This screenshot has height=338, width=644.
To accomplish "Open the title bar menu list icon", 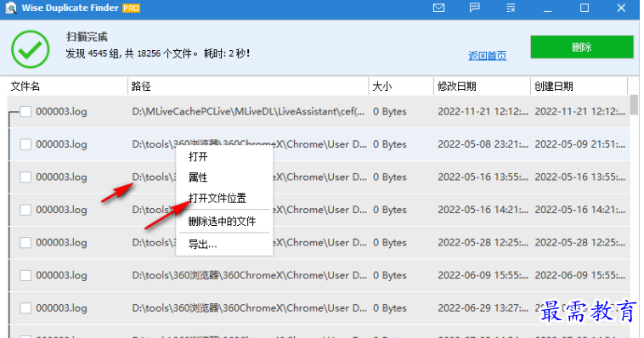I will (511, 8).
